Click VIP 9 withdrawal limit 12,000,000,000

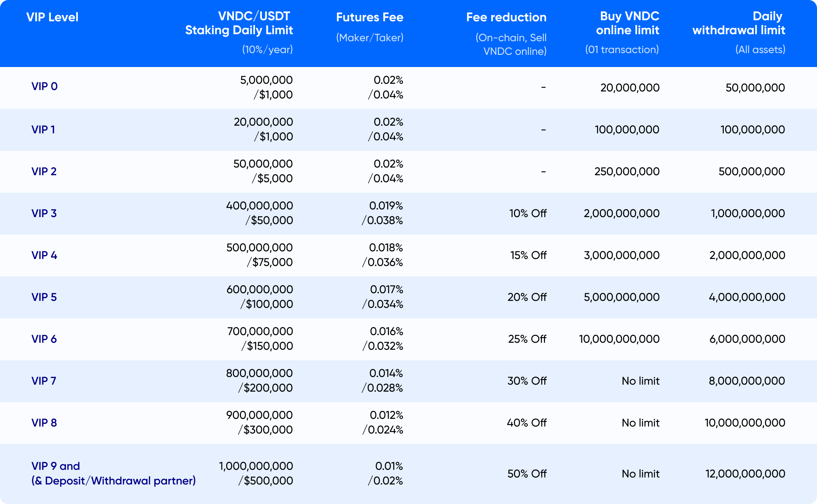point(745,474)
